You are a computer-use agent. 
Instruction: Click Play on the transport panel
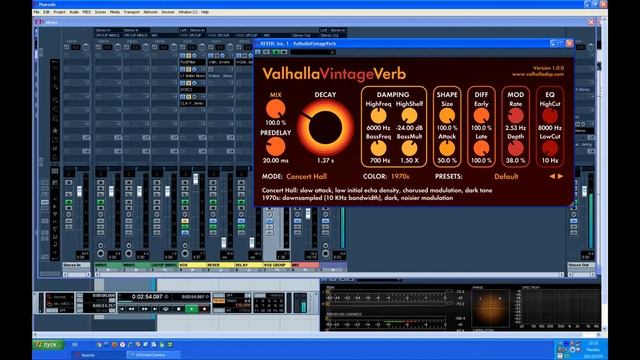[191, 309]
